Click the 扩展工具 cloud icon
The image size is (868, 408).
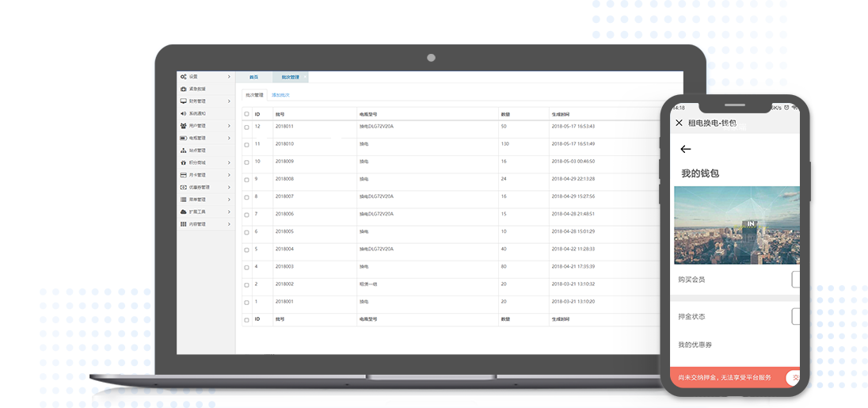(x=184, y=212)
